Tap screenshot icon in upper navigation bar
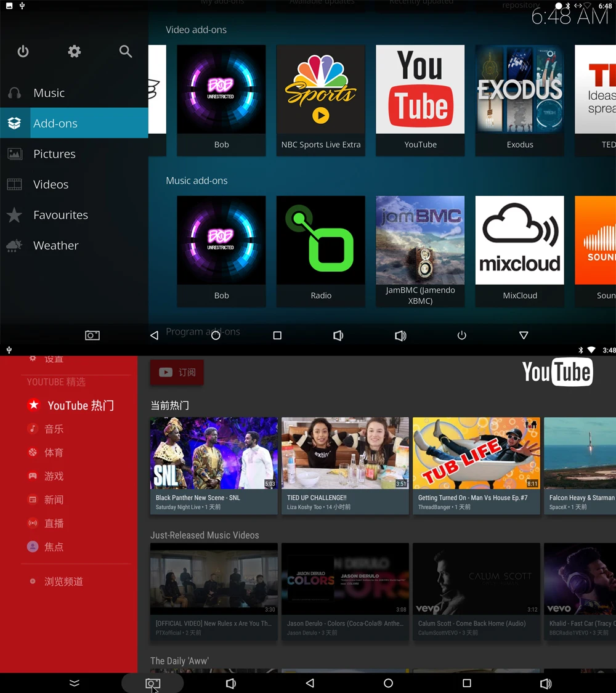Viewport: 616px width, 693px height. [x=92, y=336]
